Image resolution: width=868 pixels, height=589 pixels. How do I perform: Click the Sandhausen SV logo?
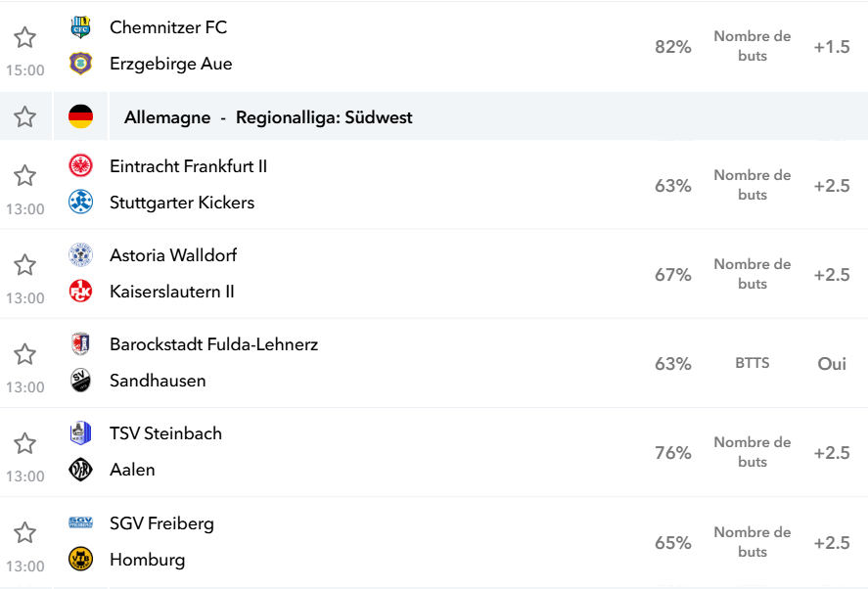pyautogui.click(x=80, y=381)
